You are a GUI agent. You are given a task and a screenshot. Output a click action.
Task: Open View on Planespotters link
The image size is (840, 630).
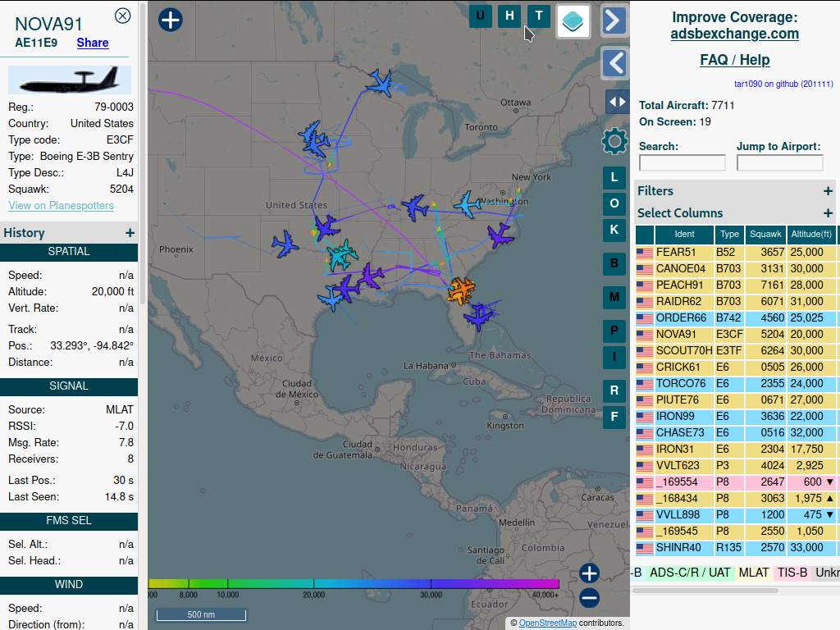[61, 206]
